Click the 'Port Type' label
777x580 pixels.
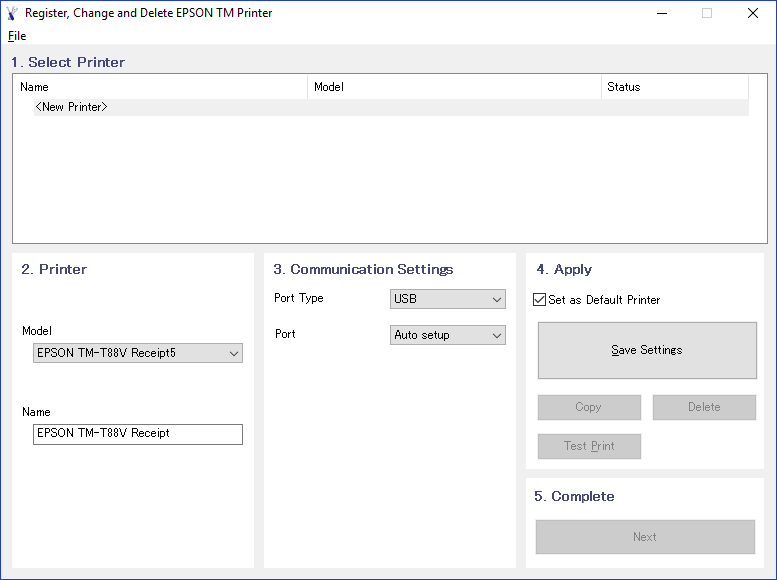(299, 298)
